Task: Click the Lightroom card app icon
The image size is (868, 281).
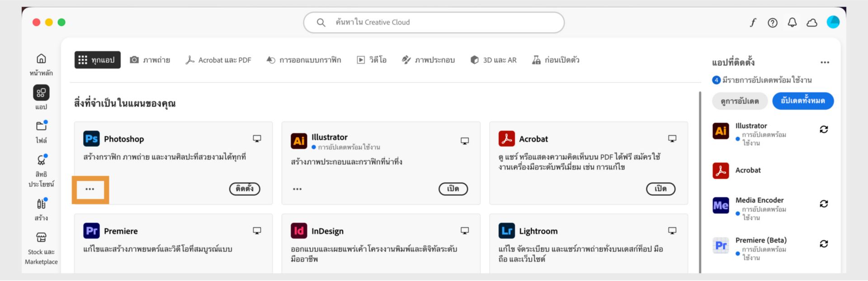Action: click(507, 231)
